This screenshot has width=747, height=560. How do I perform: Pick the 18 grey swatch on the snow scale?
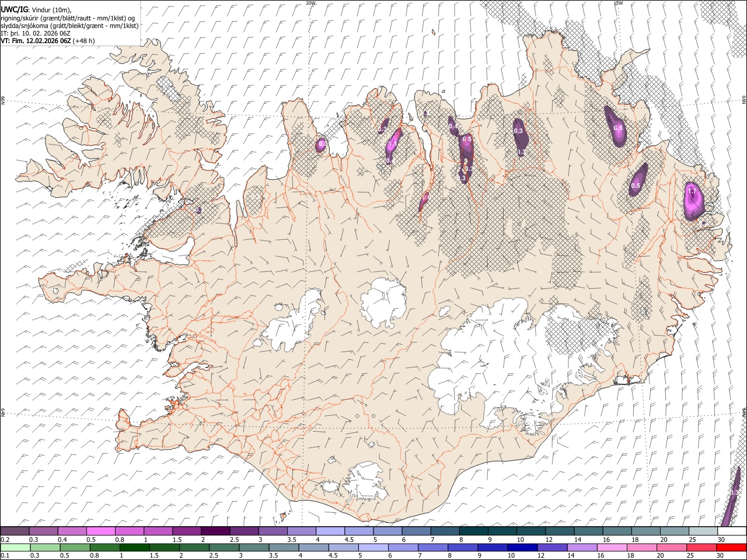click(x=645, y=531)
